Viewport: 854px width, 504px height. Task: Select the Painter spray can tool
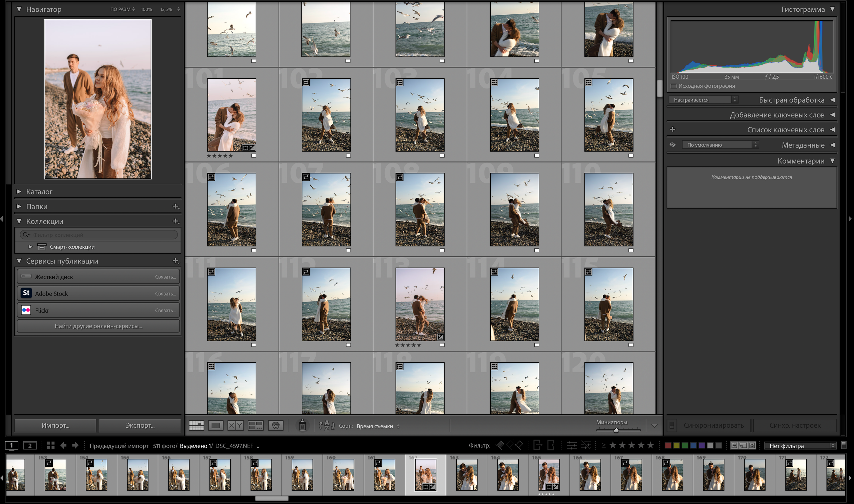(x=302, y=425)
